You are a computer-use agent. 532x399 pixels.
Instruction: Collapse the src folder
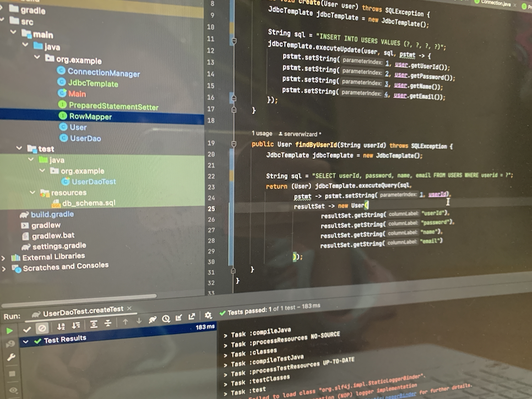[x=3, y=20]
